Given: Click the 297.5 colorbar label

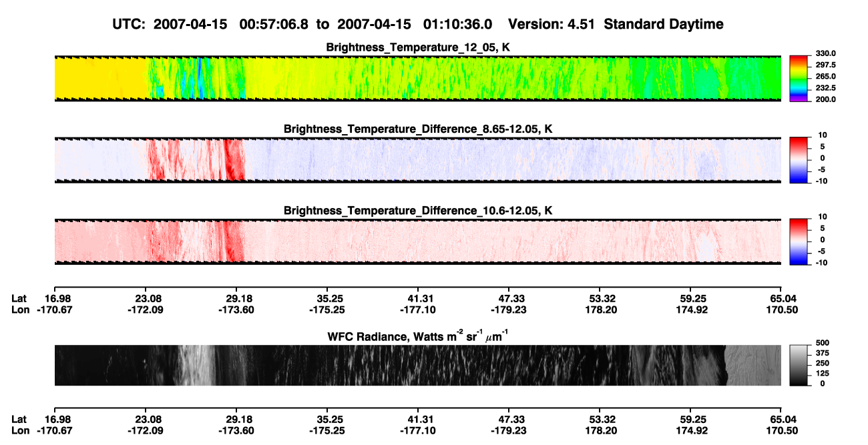Looking at the screenshot, I should click(825, 65).
